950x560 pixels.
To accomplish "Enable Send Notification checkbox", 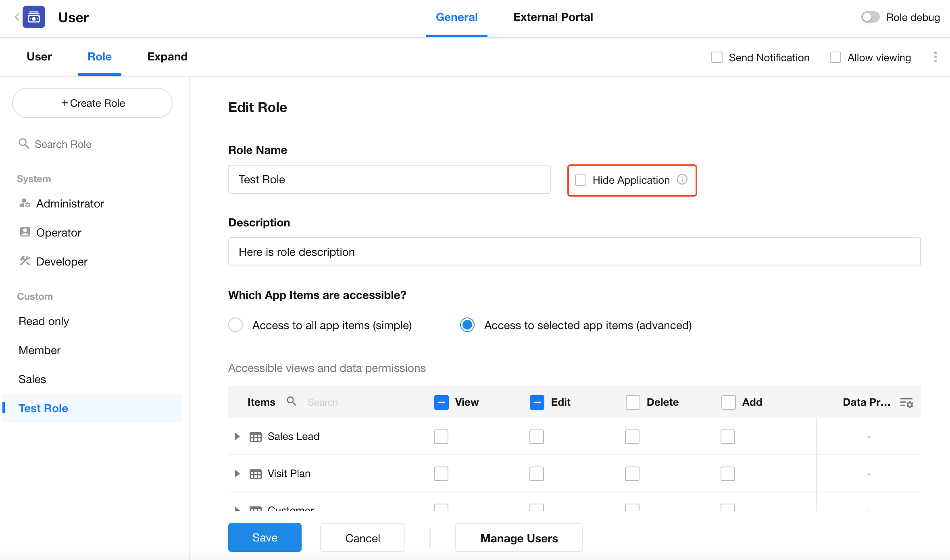I will [717, 58].
